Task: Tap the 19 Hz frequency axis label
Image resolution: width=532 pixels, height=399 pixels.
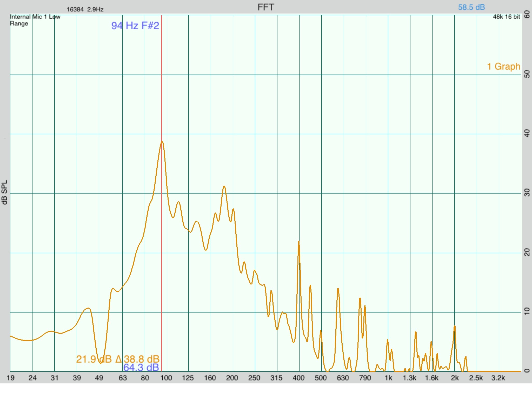Action: [10, 378]
